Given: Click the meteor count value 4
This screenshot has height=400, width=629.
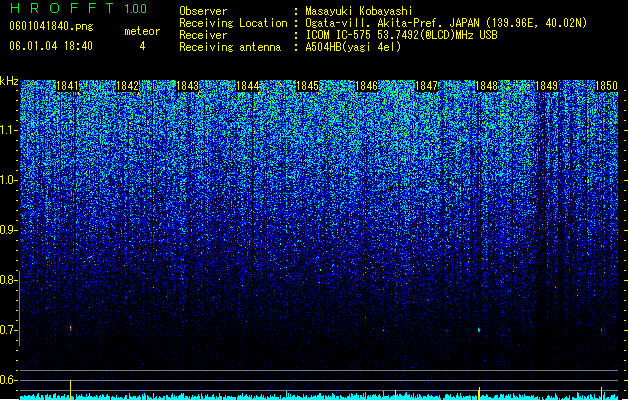Looking at the screenshot, I should [x=142, y=46].
